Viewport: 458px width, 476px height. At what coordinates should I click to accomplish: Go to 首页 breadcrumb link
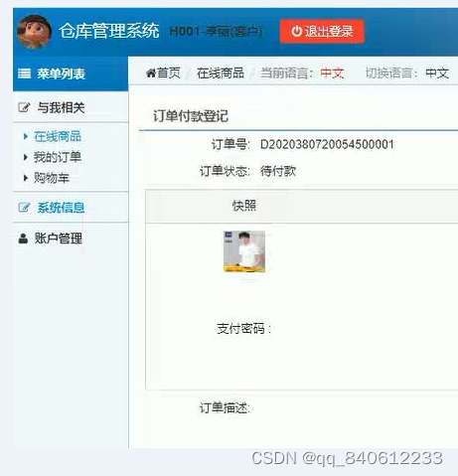click(169, 73)
